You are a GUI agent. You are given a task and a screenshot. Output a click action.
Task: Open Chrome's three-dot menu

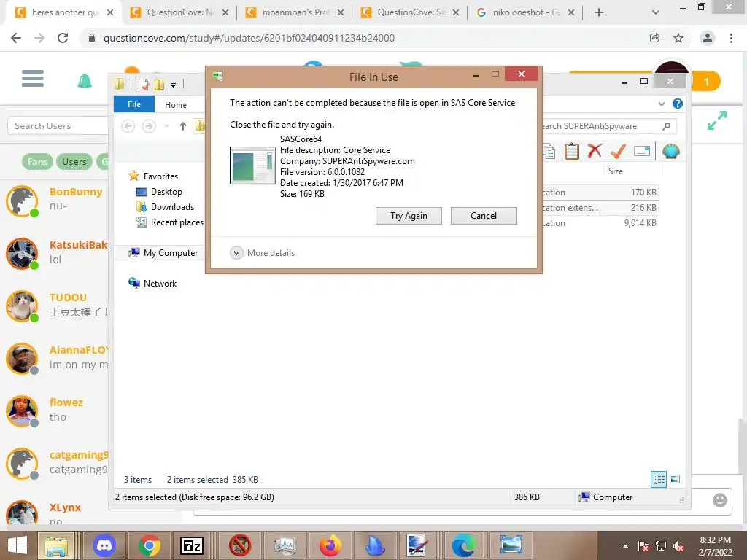pos(731,38)
